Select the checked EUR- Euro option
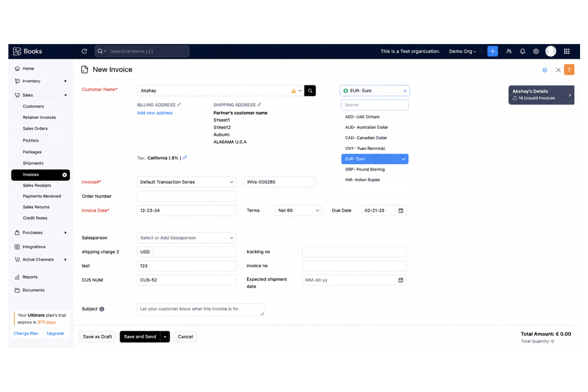 375,159
